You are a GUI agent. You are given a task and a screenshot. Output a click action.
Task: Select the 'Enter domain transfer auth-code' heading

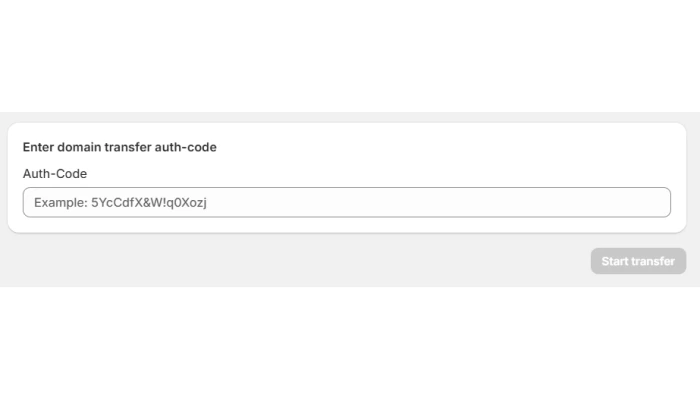[x=120, y=147]
